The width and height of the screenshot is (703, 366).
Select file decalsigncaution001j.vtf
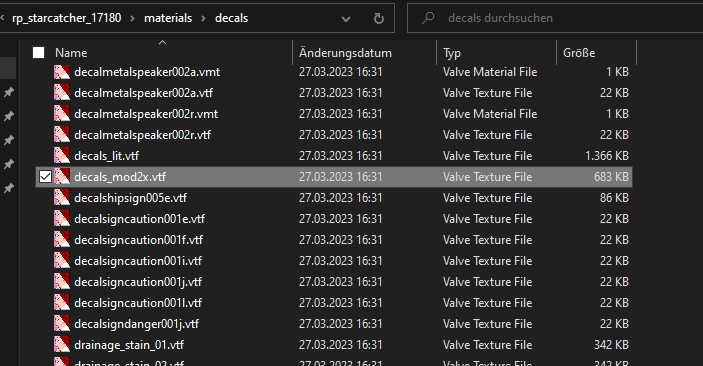(138, 282)
